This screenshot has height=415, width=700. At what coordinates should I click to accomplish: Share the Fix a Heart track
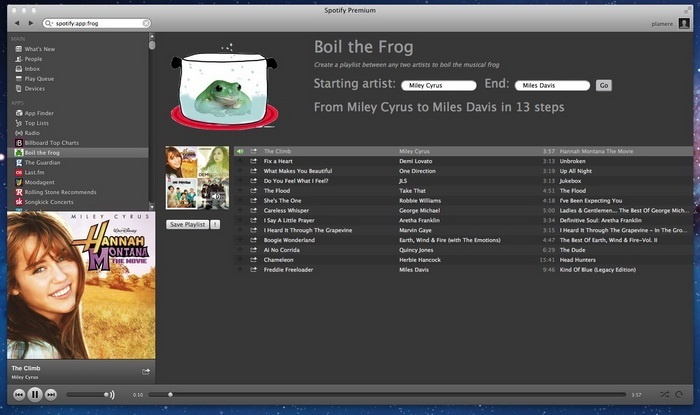[254, 161]
